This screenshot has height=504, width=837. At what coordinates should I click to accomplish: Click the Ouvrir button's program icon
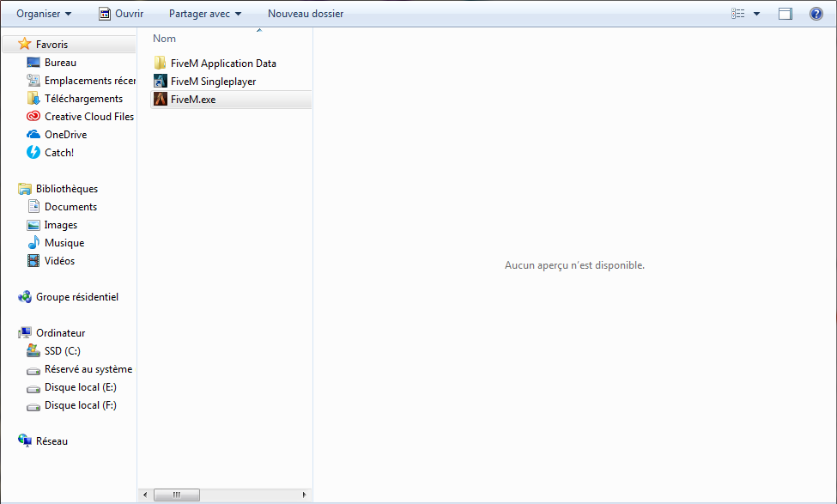click(x=105, y=14)
